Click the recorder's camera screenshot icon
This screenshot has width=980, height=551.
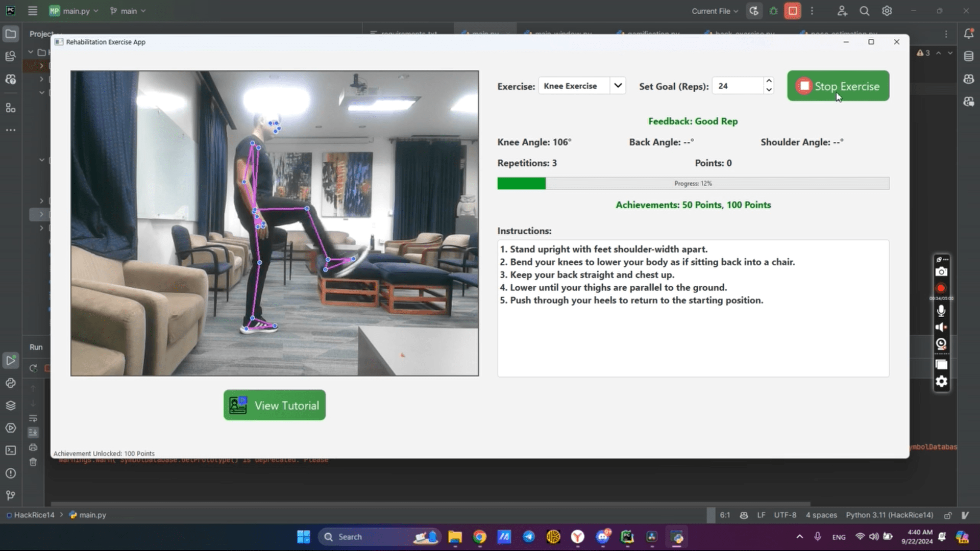click(x=941, y=272)
